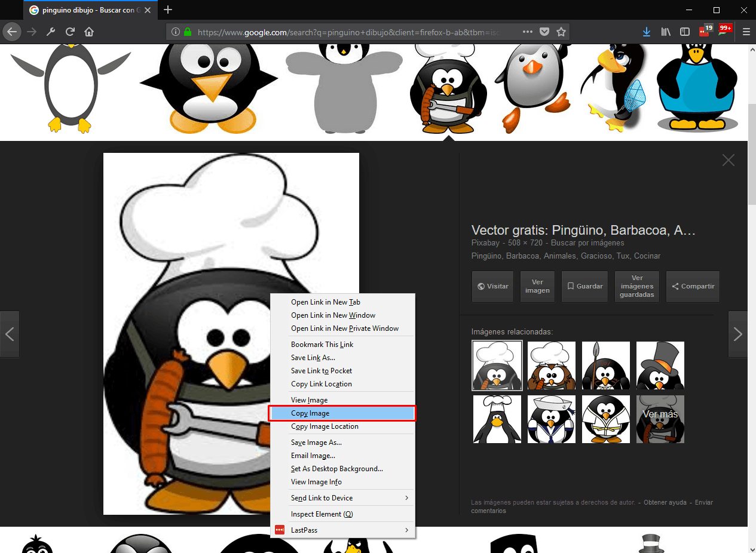Open page actions three-dot menu in address bar
Screen dimensions: 756x553
tap(527, 32)
